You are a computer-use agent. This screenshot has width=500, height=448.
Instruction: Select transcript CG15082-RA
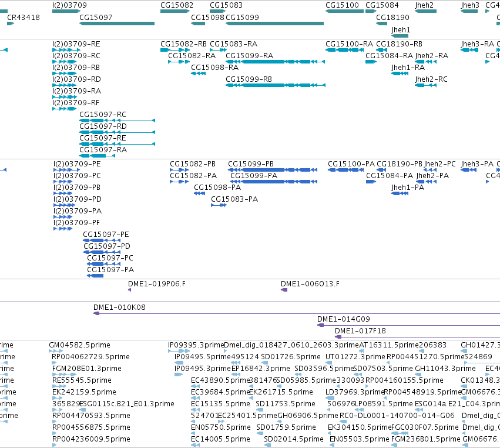pyautogui.click(x=179, y=62)
